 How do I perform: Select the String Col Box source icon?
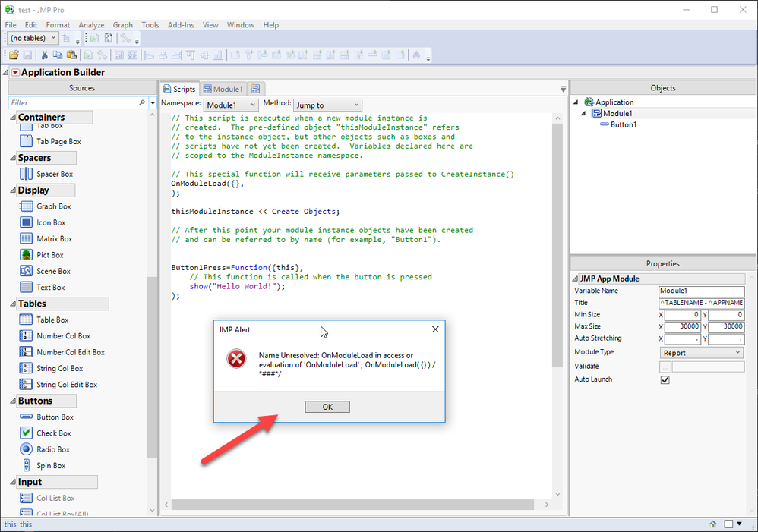tap(26, 368)
